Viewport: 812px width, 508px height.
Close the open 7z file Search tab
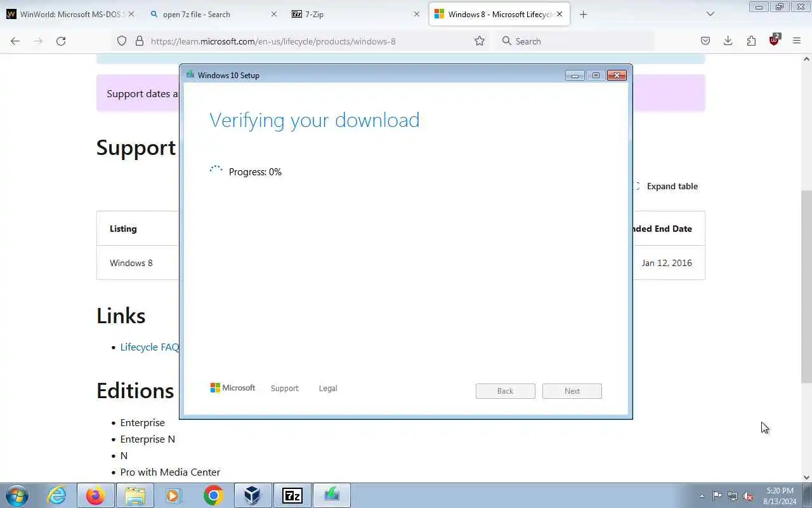(x=274, y=14)
